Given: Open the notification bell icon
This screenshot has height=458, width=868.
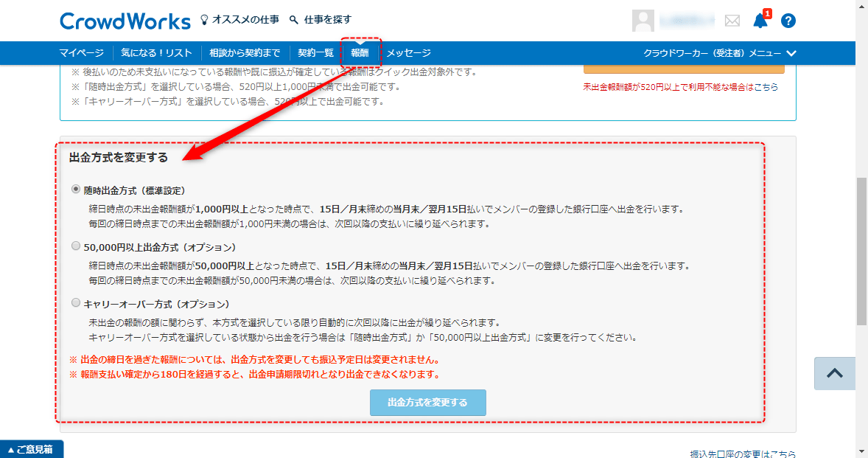Looking at the screenshot, I should pyautogui.click(x=760, y=21).
